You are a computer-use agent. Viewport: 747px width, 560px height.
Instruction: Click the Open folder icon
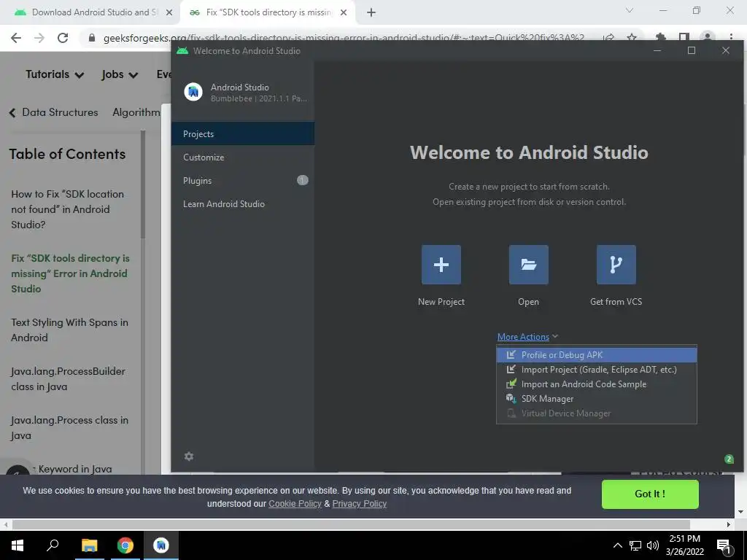coord(528,265)
